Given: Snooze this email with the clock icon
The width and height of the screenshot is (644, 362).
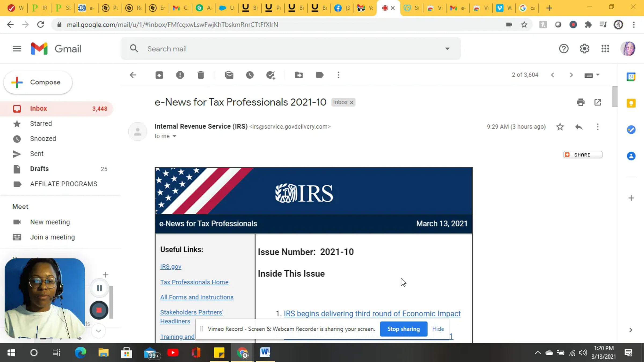Looking at the screenshot, I should (250, 75).
